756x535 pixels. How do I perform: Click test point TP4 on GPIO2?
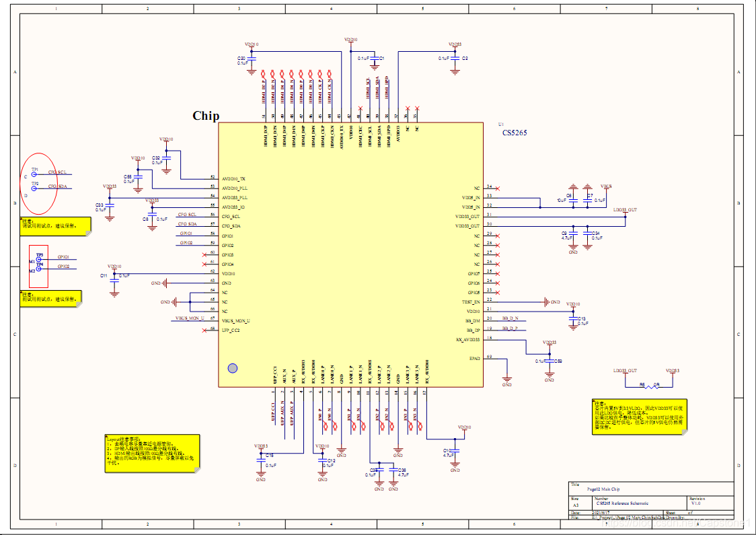[39, 269]
